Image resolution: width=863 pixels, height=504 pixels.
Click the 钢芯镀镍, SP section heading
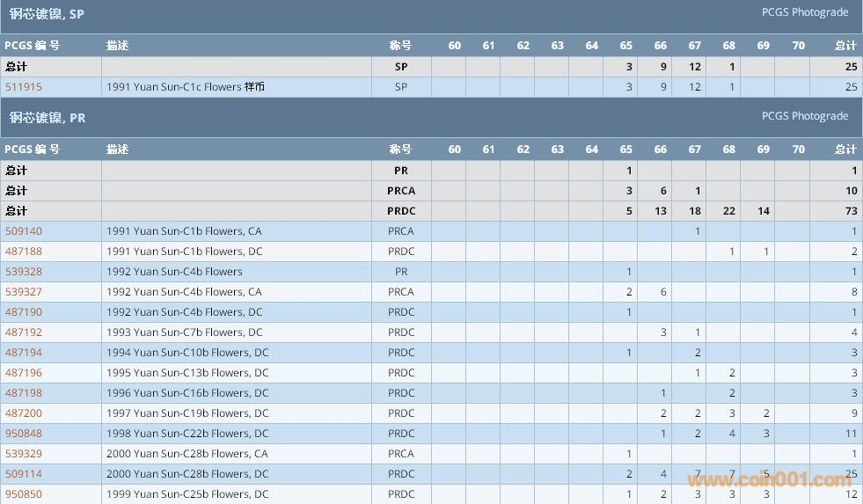point(48,15)
